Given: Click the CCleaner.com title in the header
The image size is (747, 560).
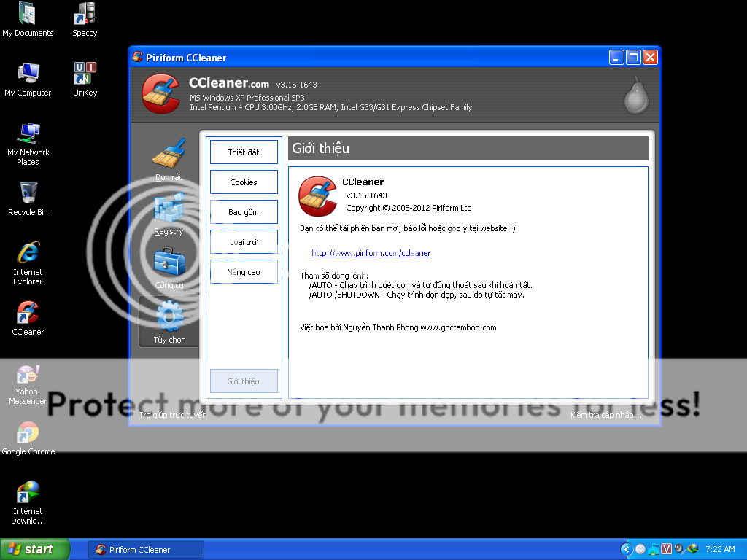Looking at the screenshot, I should point(228,83).
